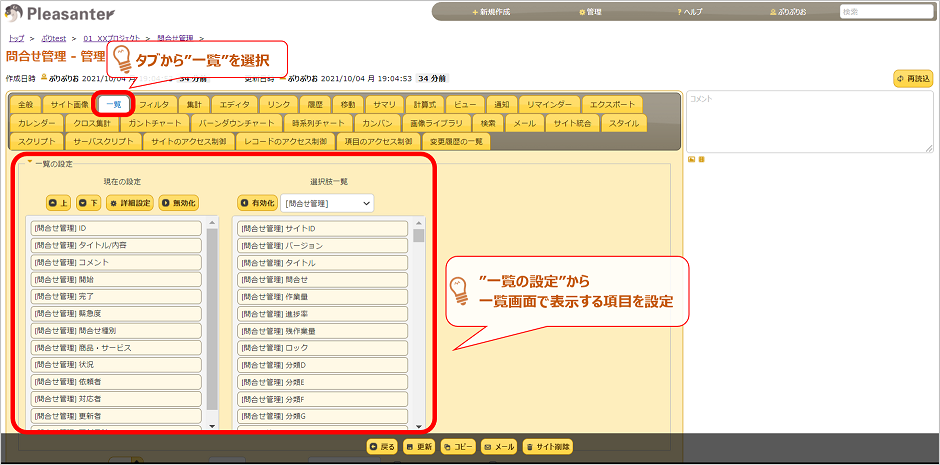
Task: Switch to the 全般 tab
Action: pos(26,104)
